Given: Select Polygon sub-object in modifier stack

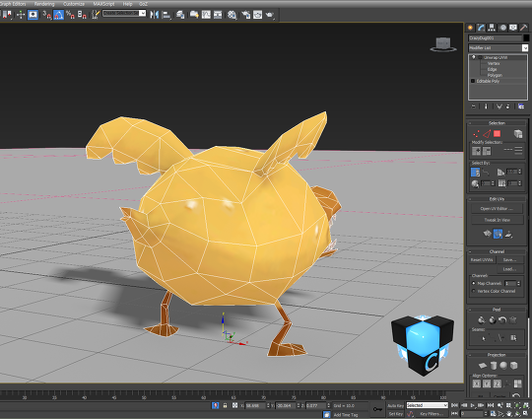Looking at the screenshot, I should 495,75.
